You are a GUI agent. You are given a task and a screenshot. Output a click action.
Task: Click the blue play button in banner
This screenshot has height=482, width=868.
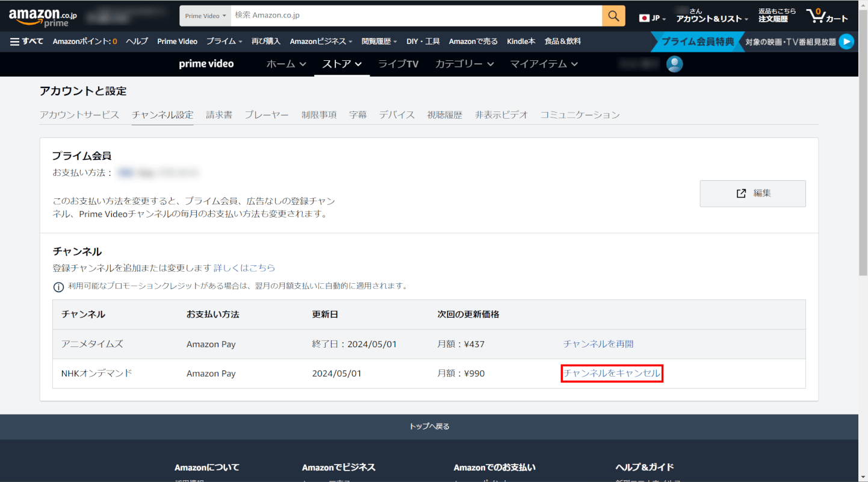coord(846,42)
